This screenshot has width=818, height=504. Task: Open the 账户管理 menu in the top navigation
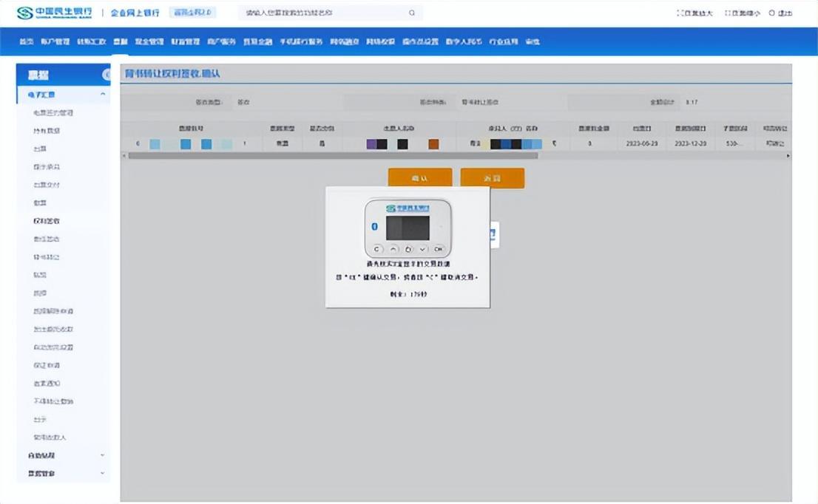click(x=55, y=42)
